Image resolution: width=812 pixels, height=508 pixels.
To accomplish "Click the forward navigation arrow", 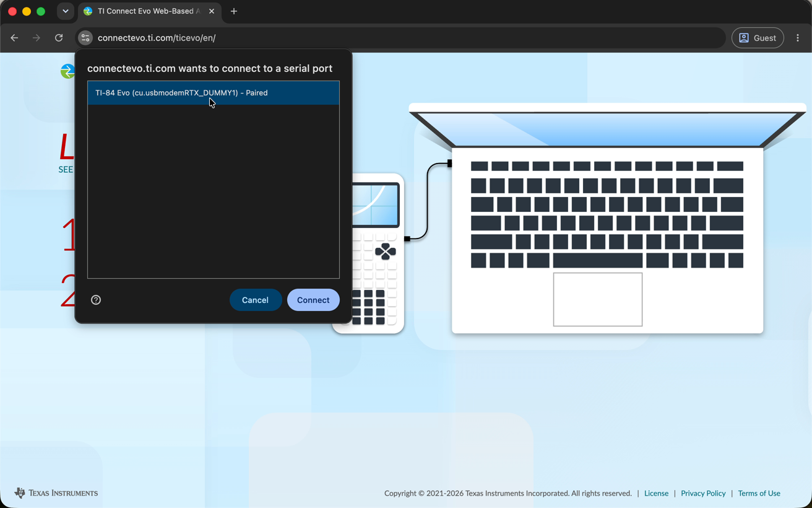I will click(37, 38).
